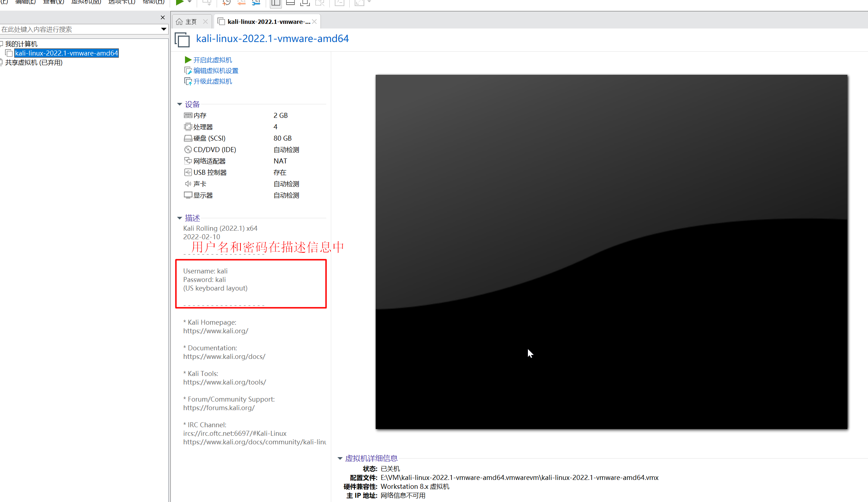Collapse the 虚拟机详细信息 section
Viewport: 868px width, 502px height.
tap(340, 458)
